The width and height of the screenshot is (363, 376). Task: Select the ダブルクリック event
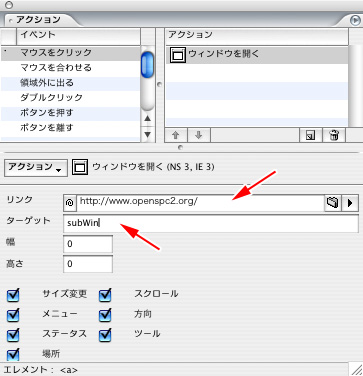pyautogui.click(x=70, y=98)
